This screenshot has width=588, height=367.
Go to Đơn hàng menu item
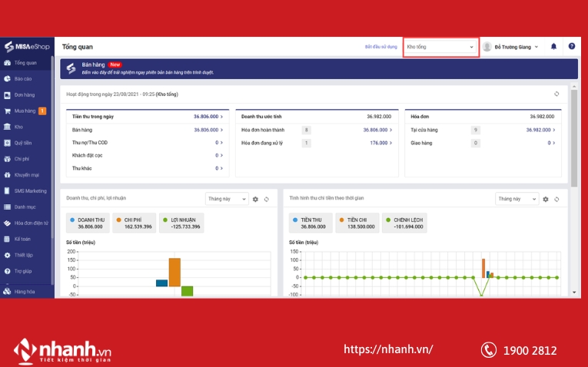(25, 95)
